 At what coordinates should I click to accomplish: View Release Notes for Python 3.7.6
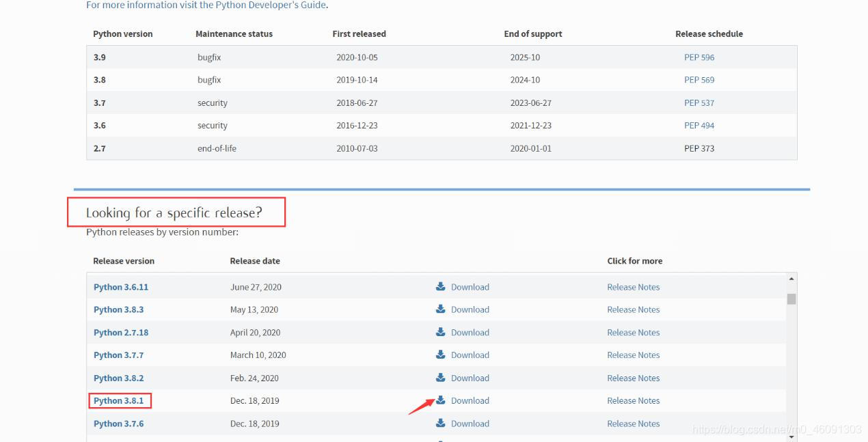point(634,424)
